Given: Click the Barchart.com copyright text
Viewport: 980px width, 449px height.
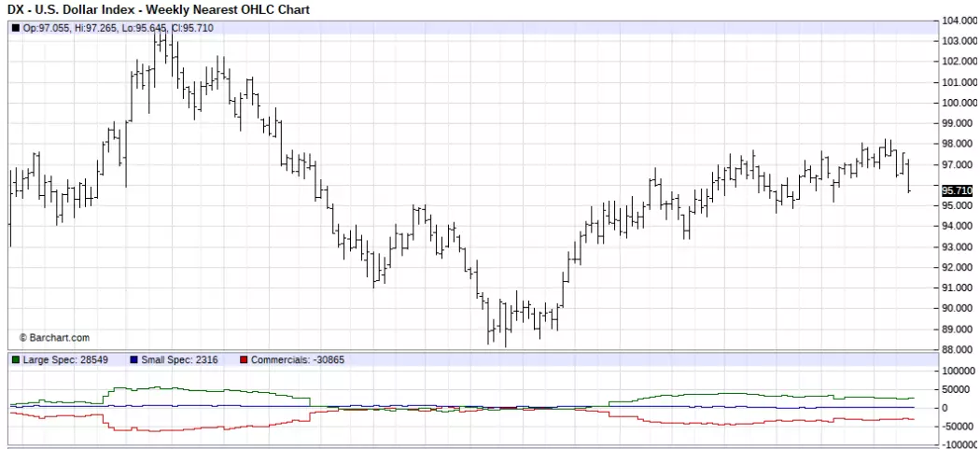Looking at the screenshot, I should (x=54, y=338).
